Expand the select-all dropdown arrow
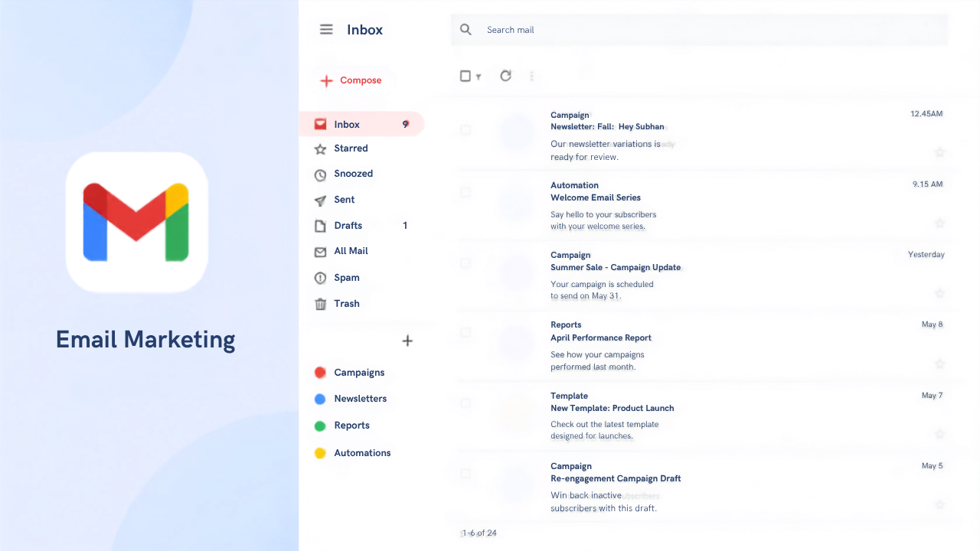This screenshot has height=551, width=980. 479,77
